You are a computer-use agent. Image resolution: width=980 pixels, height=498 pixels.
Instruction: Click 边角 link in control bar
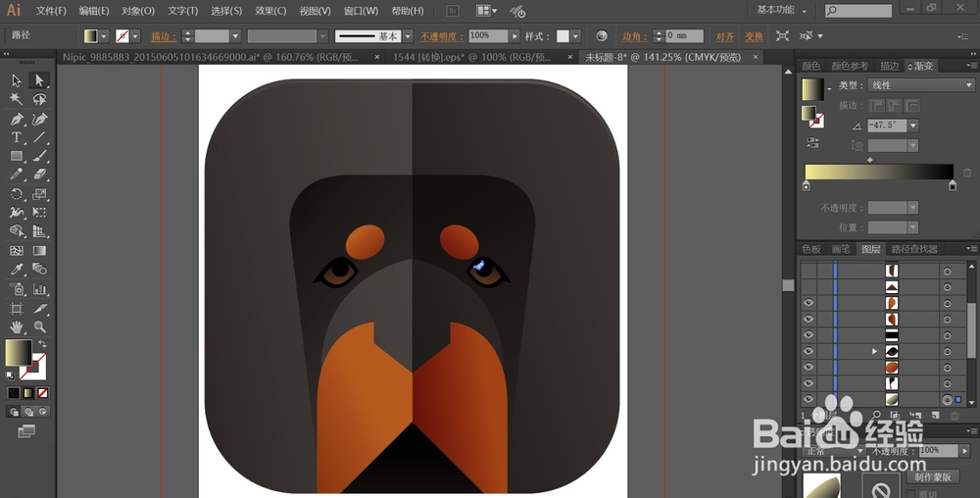[x=634, y=36]
